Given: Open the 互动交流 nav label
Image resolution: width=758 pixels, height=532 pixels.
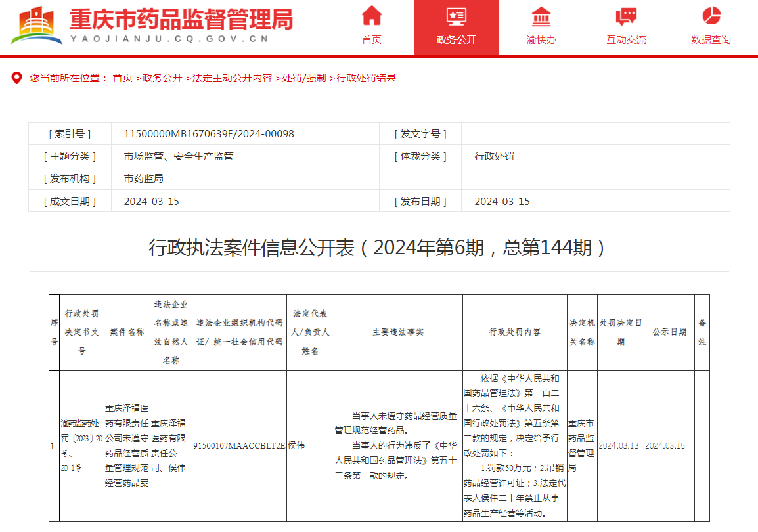Looking at the screenshot, I should click(x=626, y=39).
